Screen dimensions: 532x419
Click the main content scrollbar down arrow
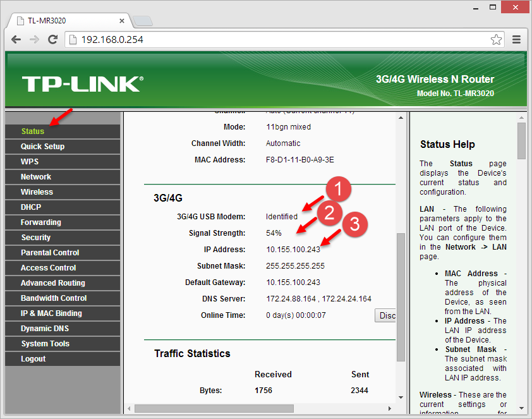coord(401,398)
